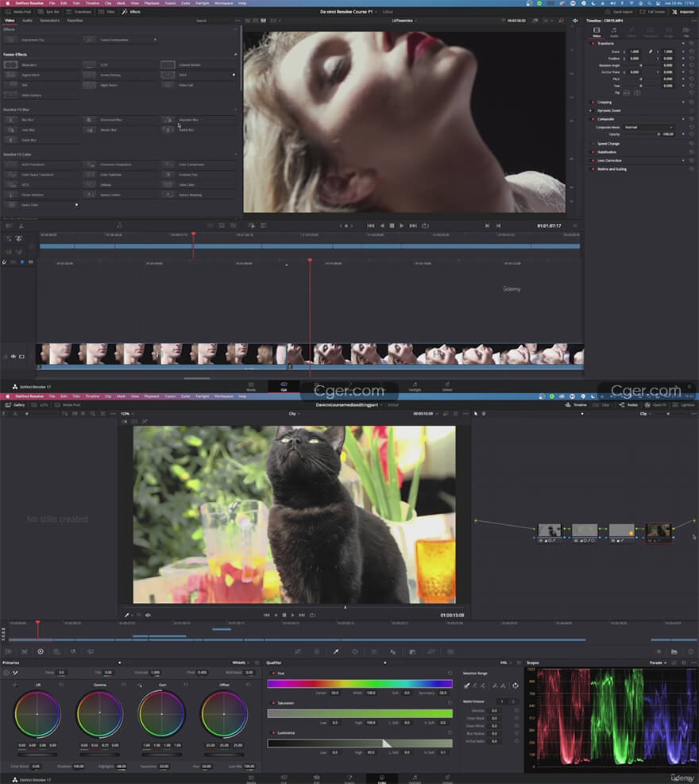Open Blur palette icon in Color toolbar
699x784 pixels.
[412, 651]
